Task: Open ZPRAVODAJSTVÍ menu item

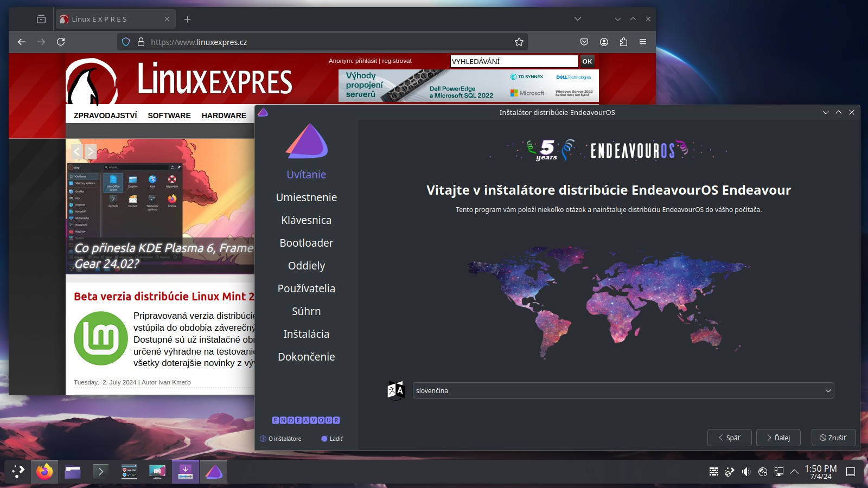Action: coord(105,115)
